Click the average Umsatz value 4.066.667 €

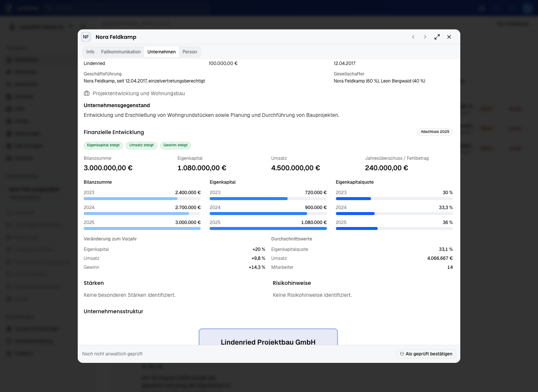(x=440, y=258)
